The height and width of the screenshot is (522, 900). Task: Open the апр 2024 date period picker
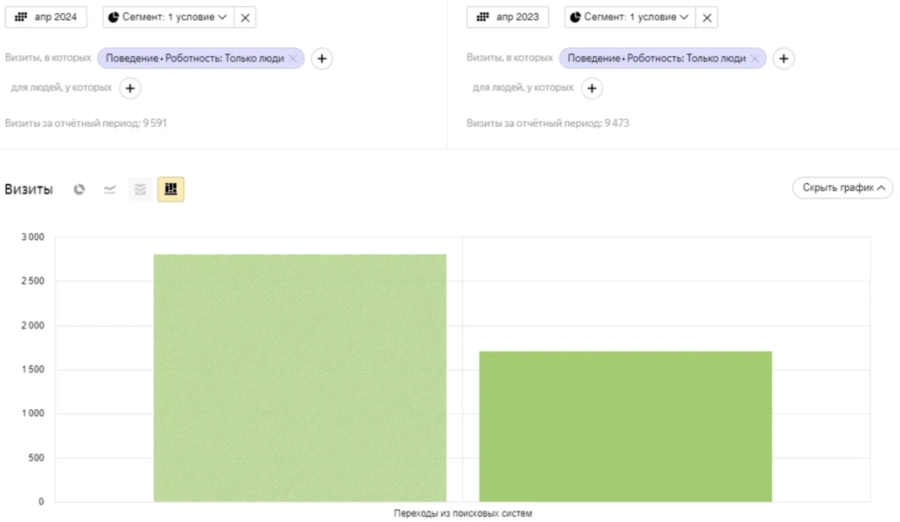pos(46,17)
